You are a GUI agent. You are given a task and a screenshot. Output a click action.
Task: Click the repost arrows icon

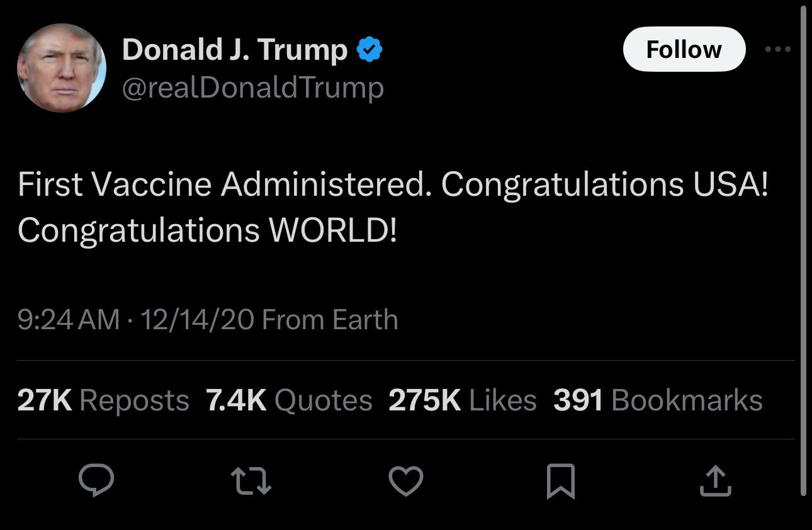[x=251, y=482]
